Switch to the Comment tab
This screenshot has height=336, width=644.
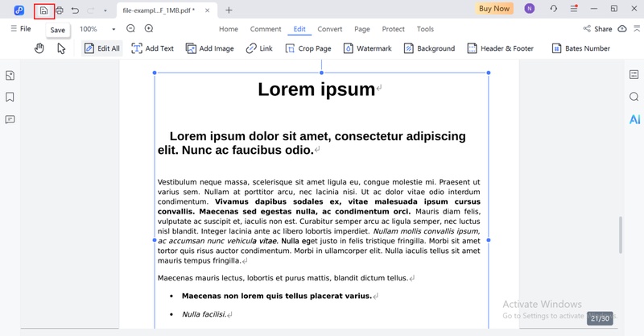(x=266, y=29)
